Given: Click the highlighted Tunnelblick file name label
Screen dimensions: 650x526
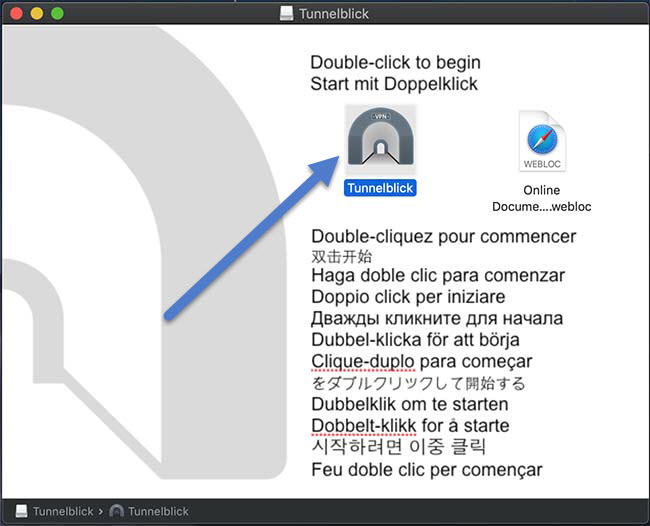Looking at the screenshot, I should tap(380, 188).
